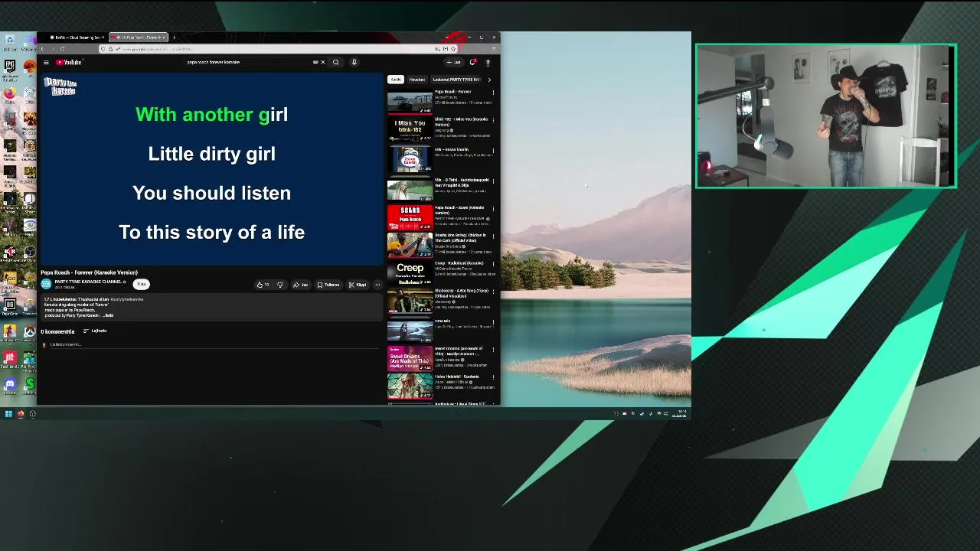Open options menu for Papa Roach Scars suggestion

(x=493, y=207)
